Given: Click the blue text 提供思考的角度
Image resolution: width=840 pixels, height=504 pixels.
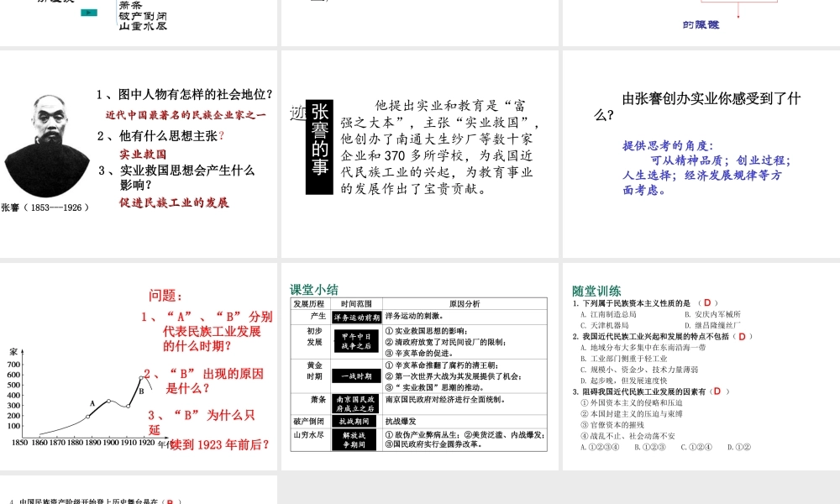Looking at the screenshot, I should coord(668,145).
